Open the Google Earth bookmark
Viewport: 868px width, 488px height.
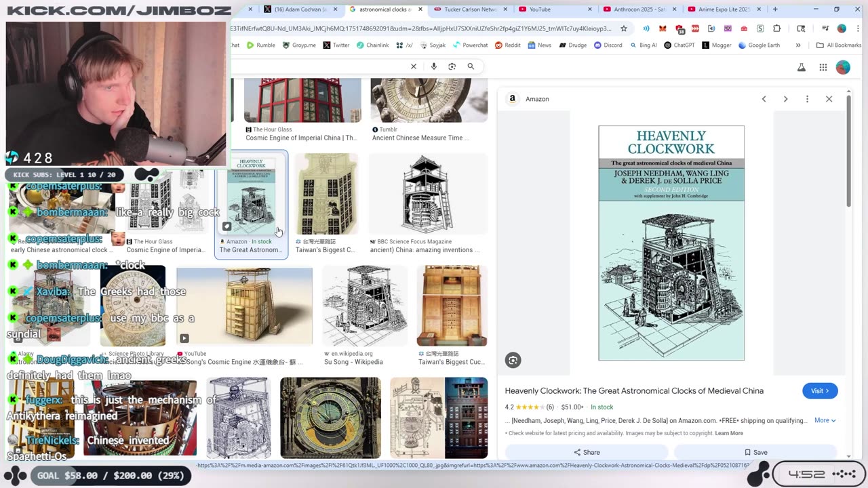pyautogui.click(x=759, y=45)
